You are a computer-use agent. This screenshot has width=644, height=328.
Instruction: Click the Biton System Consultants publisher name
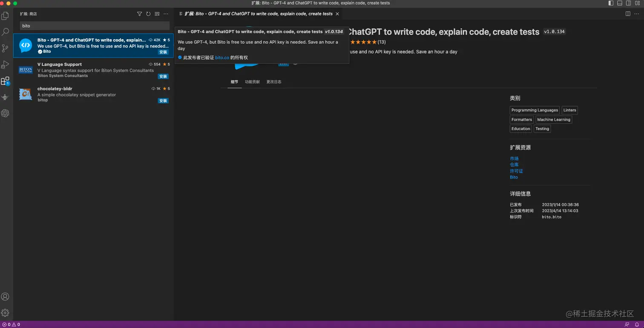coord(63,76)
